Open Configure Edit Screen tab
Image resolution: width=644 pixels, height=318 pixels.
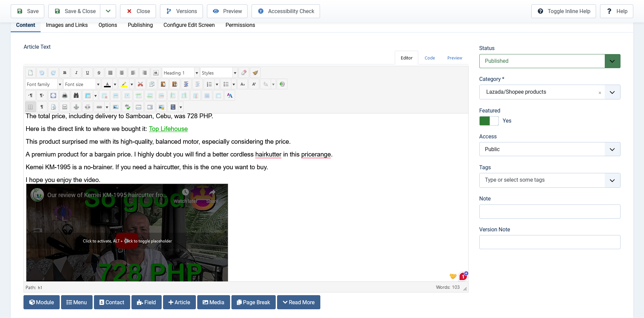(x=189, y=25)
